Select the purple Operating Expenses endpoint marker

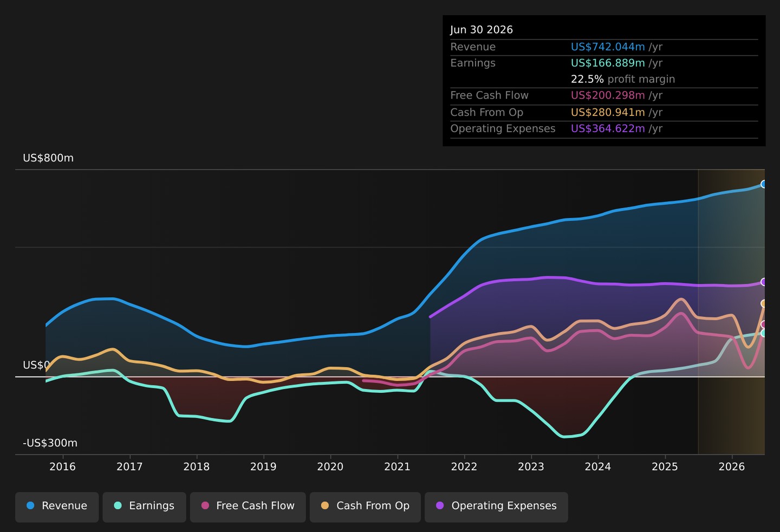click(x=764, y=282)
